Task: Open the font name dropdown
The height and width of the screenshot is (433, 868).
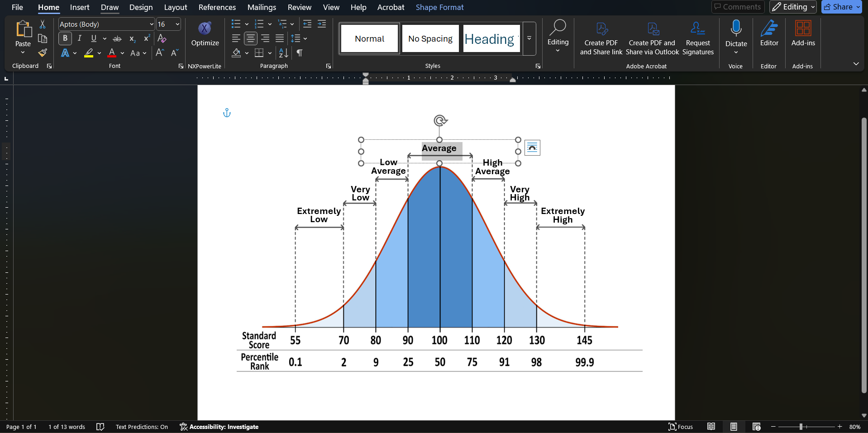Action: point(151,24)
